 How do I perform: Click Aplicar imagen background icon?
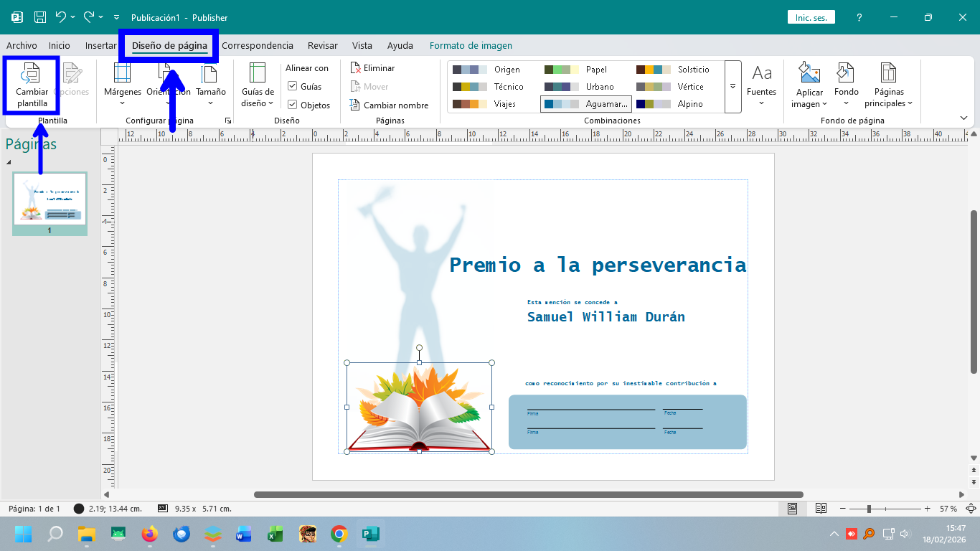[809, 74]
